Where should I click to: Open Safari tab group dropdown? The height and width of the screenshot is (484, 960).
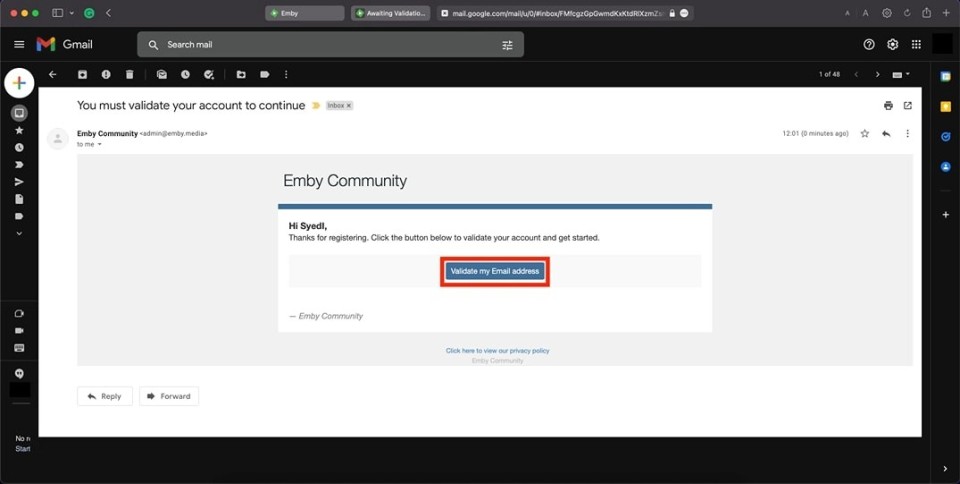click(x=72, y=13)
